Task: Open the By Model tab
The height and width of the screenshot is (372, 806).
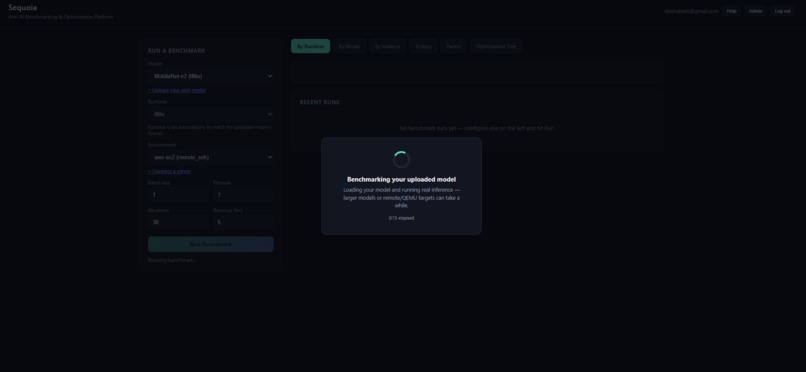Action: [x=349, y=46]
